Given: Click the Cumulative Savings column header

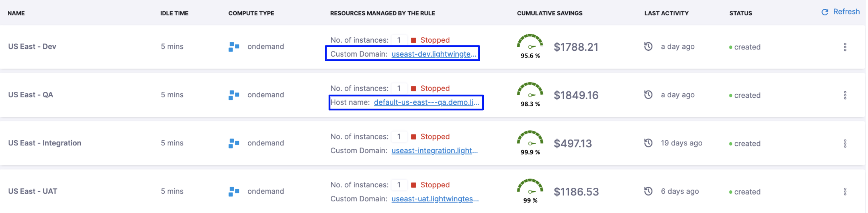Looking at the screenshot, I should click(x=550, y=13).
